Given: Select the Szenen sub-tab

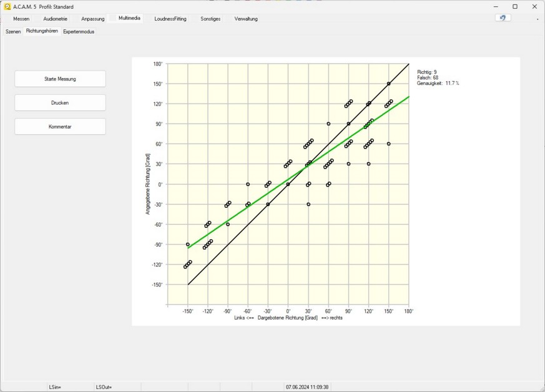Looking at the screenshot, I should pos(13,31).
